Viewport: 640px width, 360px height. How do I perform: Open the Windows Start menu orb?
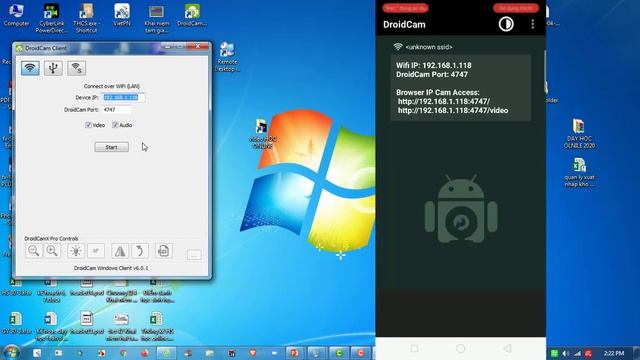coord(11,352)
